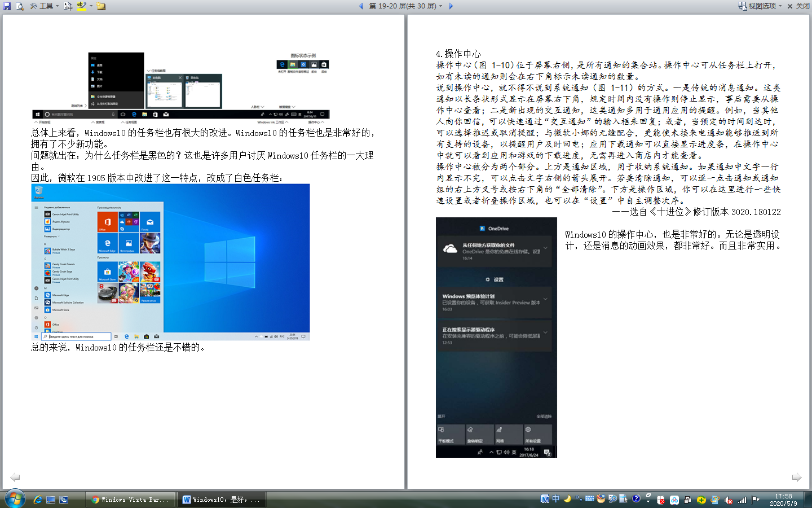
Task: Expand the screen 19-20 page navigation dropdown
Action: [440, 6]
